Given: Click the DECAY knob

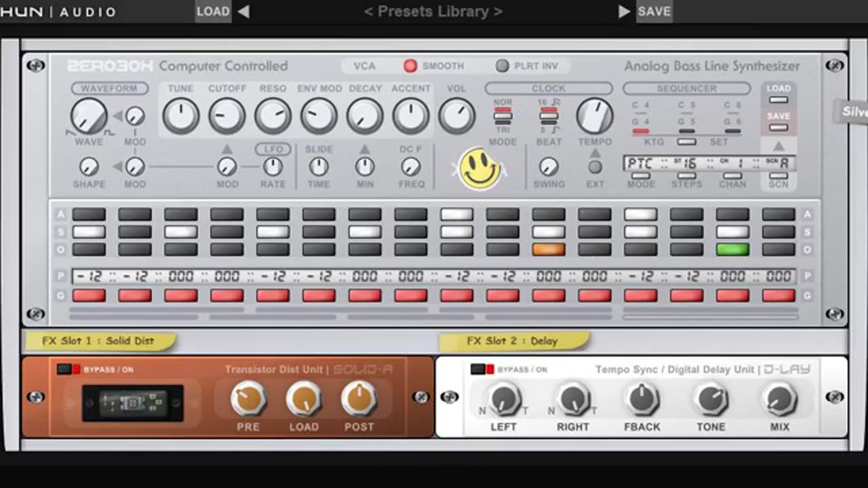Looking at the screenshot, I should tap(365, 116).
